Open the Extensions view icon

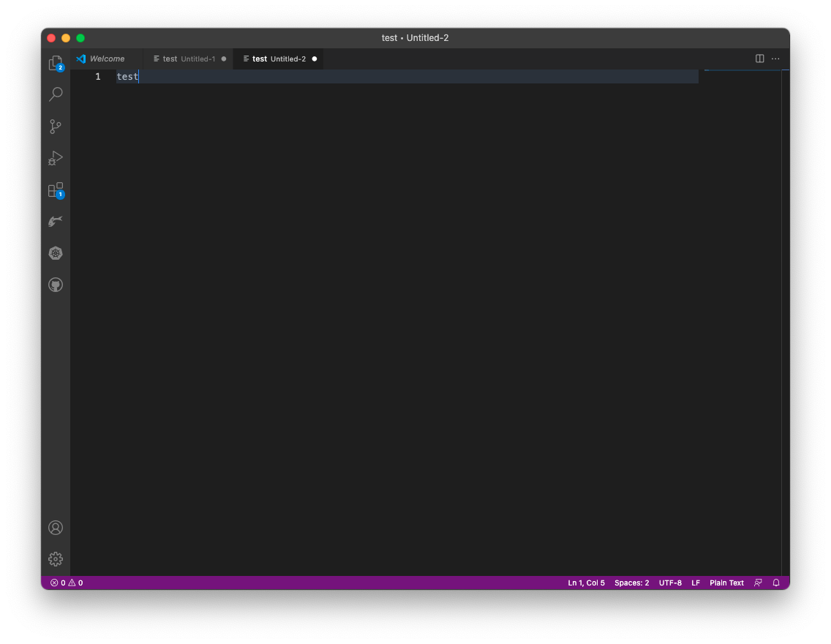pyautogui.click(x=56, y=190)
